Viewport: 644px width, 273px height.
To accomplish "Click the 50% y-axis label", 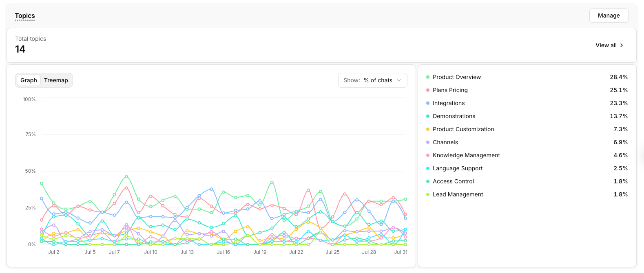I will [x=31, y=171].
